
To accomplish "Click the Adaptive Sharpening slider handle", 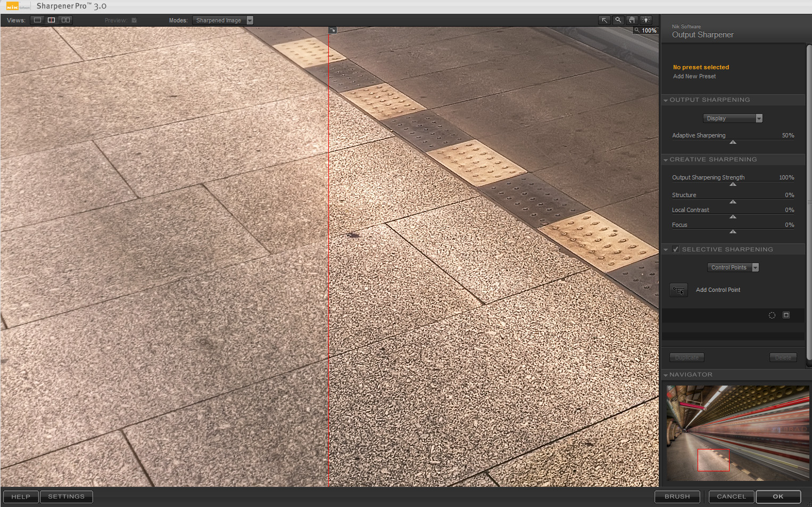I will pyautogui.click(x=733, y=142).
